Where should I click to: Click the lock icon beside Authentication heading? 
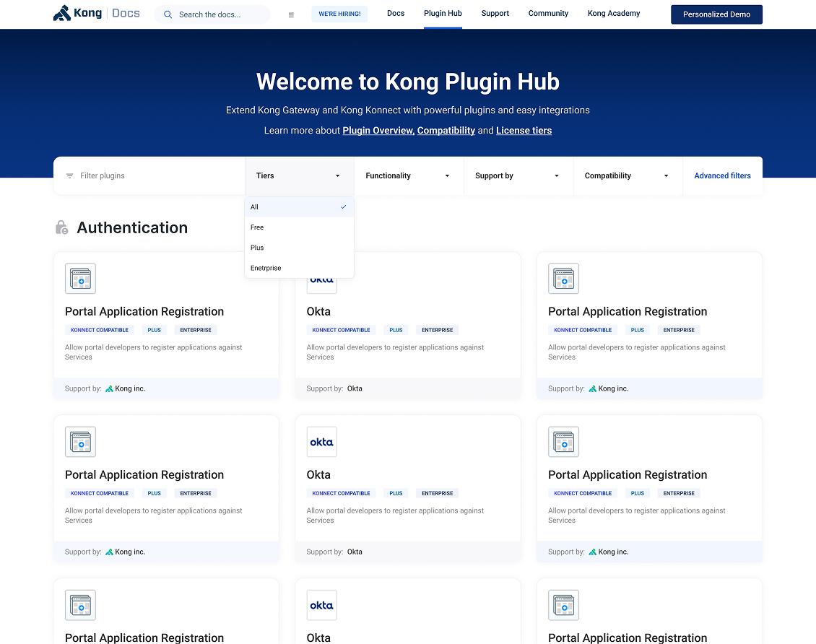point(61,227)
